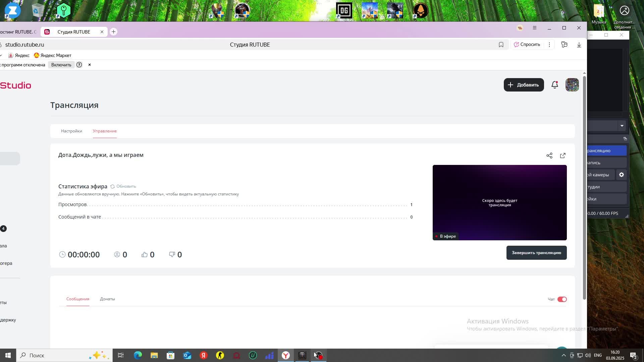Viewport: 644px width, 362px height.
Task: Click the share icon for the stream
Action: tap(549, 156)
